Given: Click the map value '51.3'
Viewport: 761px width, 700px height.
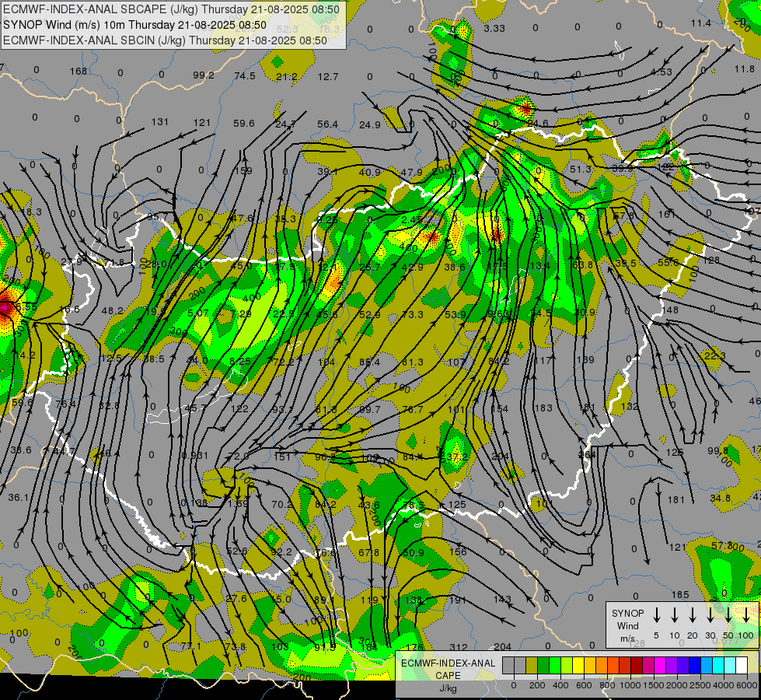Looking at the screenshot, I should pos(581,169).
